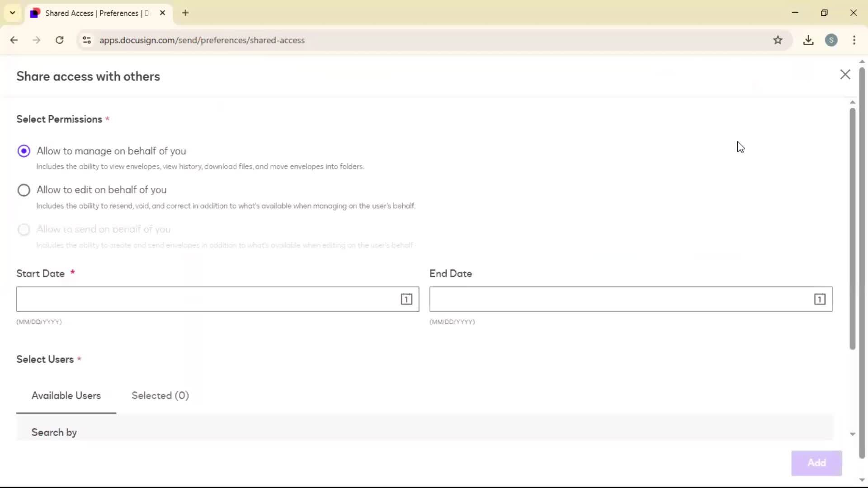Select disabled Allow to send on behalf option
The width and height of the screenshot is (868, 488).
(24, 230)
